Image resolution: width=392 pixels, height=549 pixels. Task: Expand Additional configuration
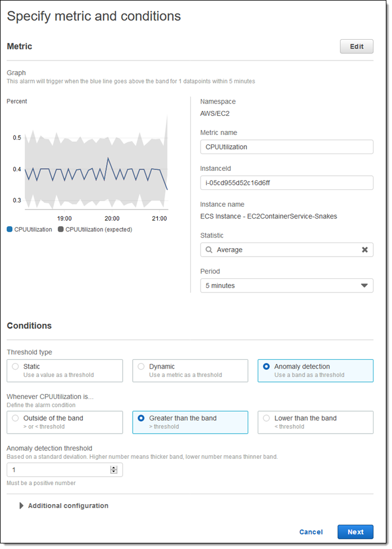point(67,505)
